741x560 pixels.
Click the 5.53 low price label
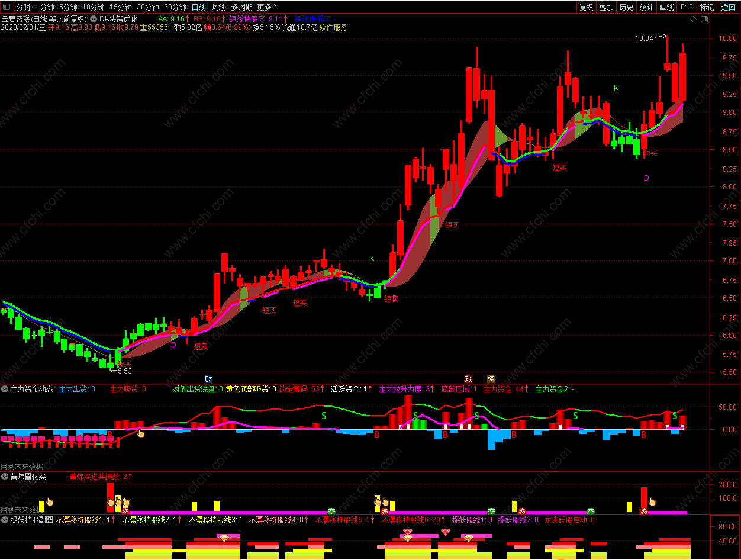(x=124, y=371)
